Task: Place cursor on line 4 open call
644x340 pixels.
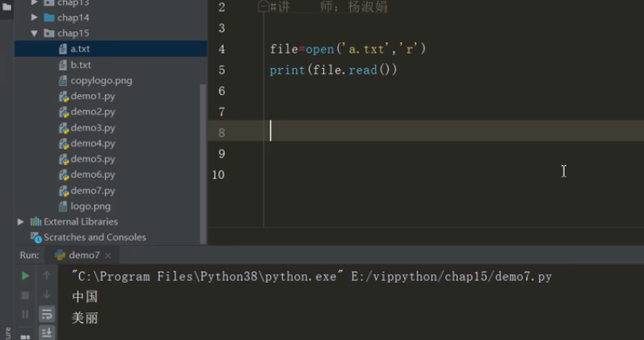Action: tap(348, 50)
